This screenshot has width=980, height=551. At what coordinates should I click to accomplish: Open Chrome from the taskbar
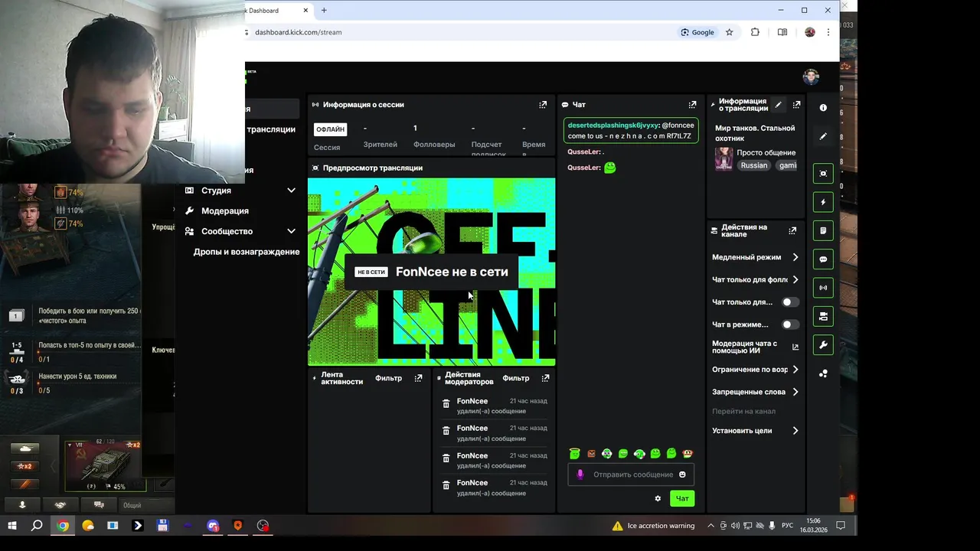(63, 526)
